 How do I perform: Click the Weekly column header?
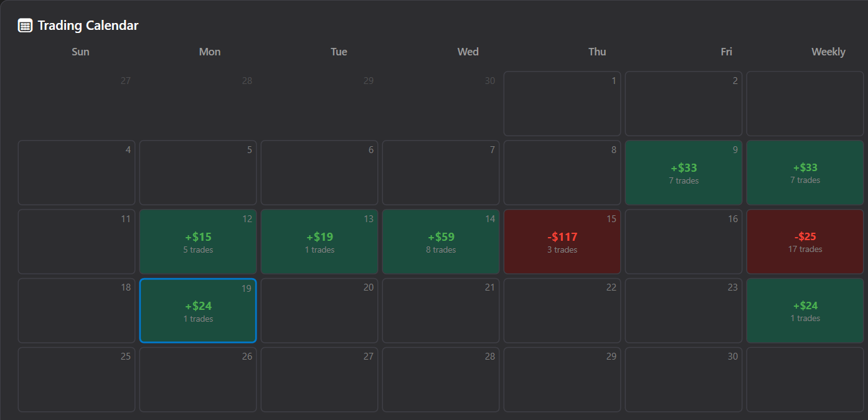(828, 52)
